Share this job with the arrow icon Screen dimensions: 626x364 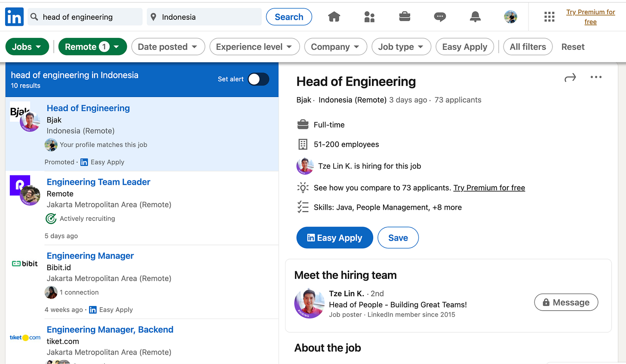[x=570, y=78]
